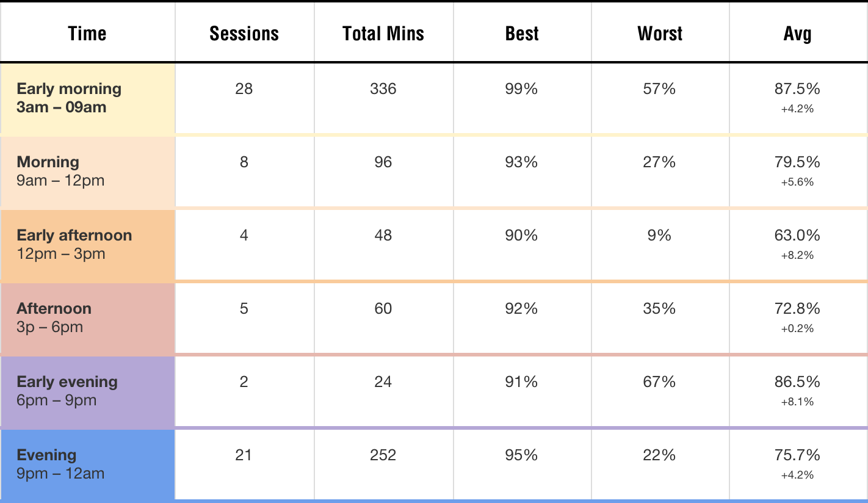Click the 336 total minutes cell

[x=383, y=89]
